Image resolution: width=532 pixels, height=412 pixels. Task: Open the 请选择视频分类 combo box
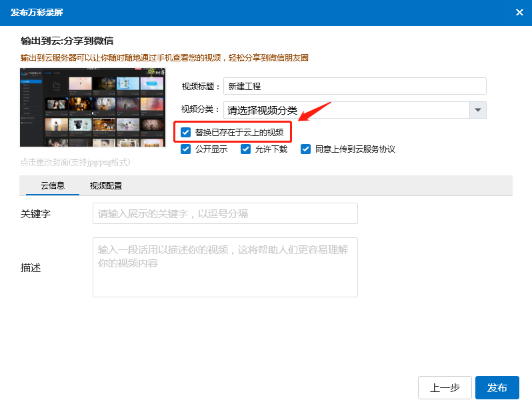347,110
